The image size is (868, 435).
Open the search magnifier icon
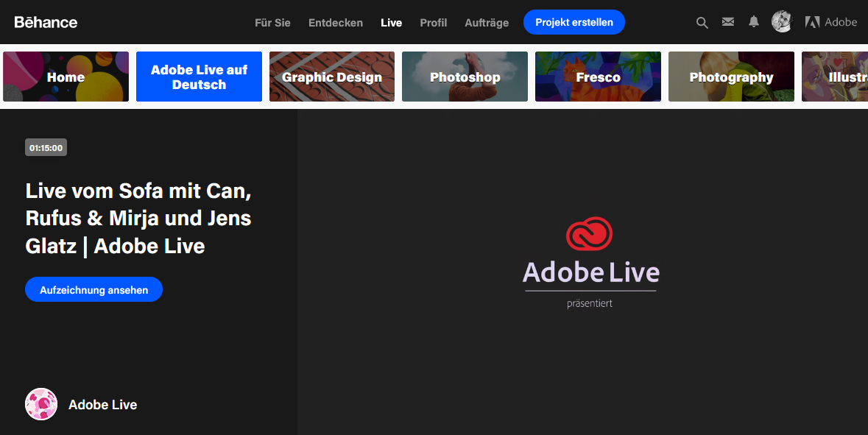(702, 23)
